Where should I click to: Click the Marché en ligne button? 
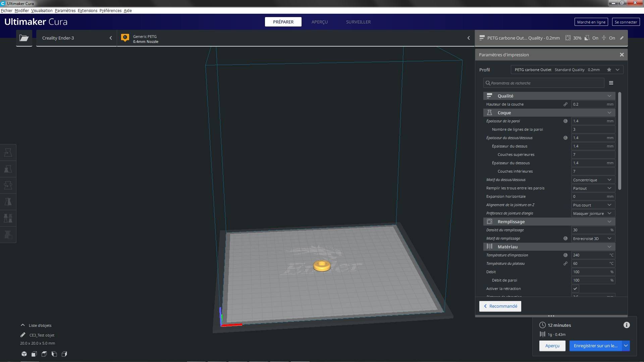point(591,22)
